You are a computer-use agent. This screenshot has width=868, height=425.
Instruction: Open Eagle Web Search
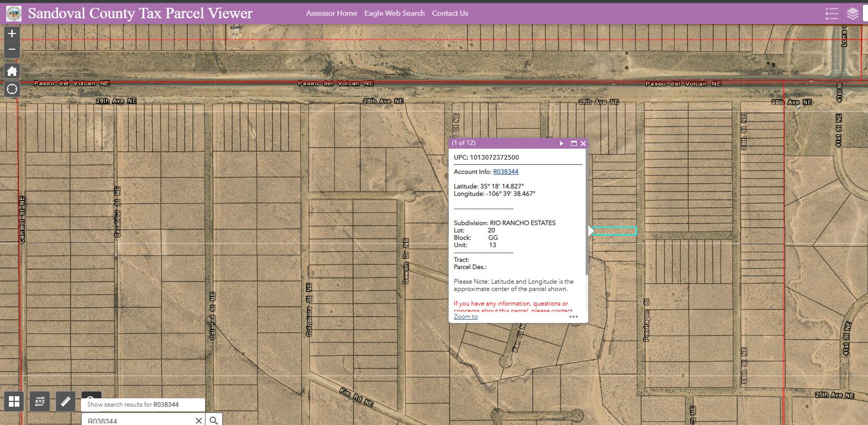[x=394, y=13]
